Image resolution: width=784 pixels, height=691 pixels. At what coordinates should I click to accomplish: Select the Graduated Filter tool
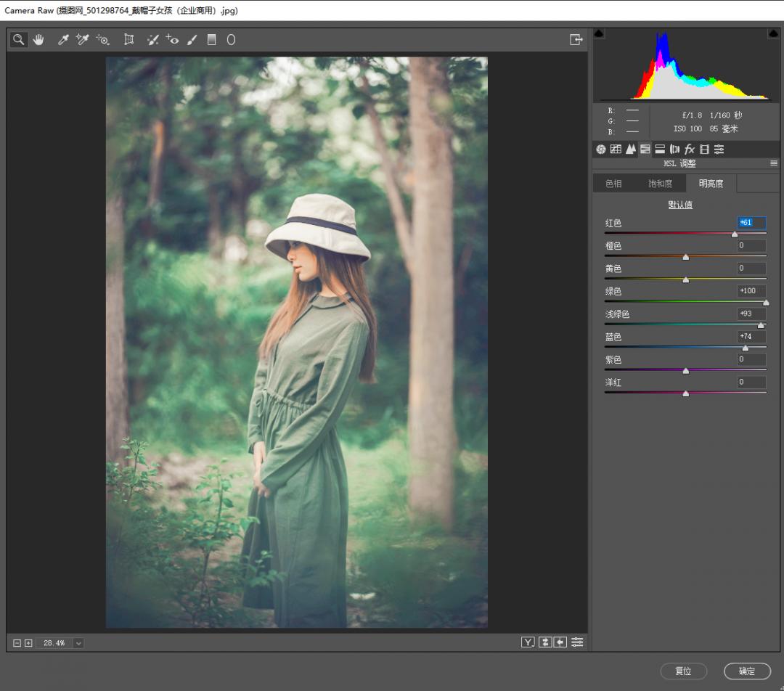click(212, 40)
